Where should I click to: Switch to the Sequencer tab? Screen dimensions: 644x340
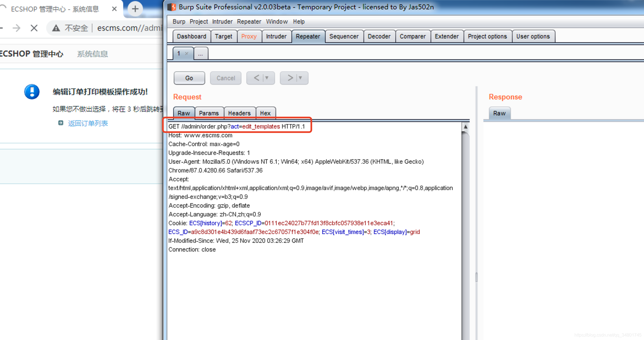[x=344, y=36]
